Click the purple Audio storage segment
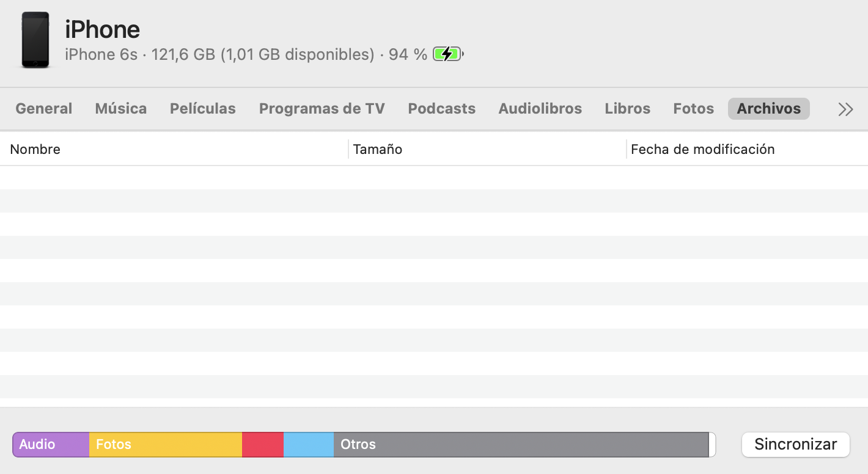Screen dimensions: 868x474 (x=51, y=445)
